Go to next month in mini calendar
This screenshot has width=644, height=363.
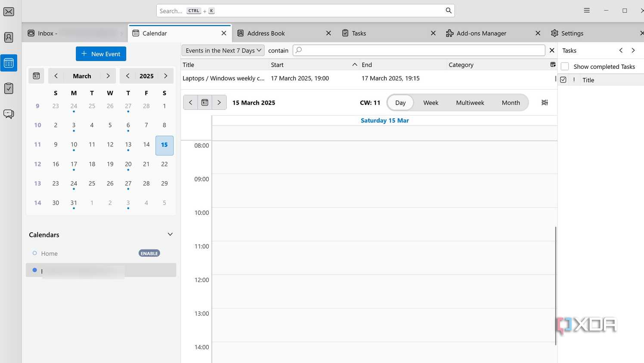click(x=108, y=76)
